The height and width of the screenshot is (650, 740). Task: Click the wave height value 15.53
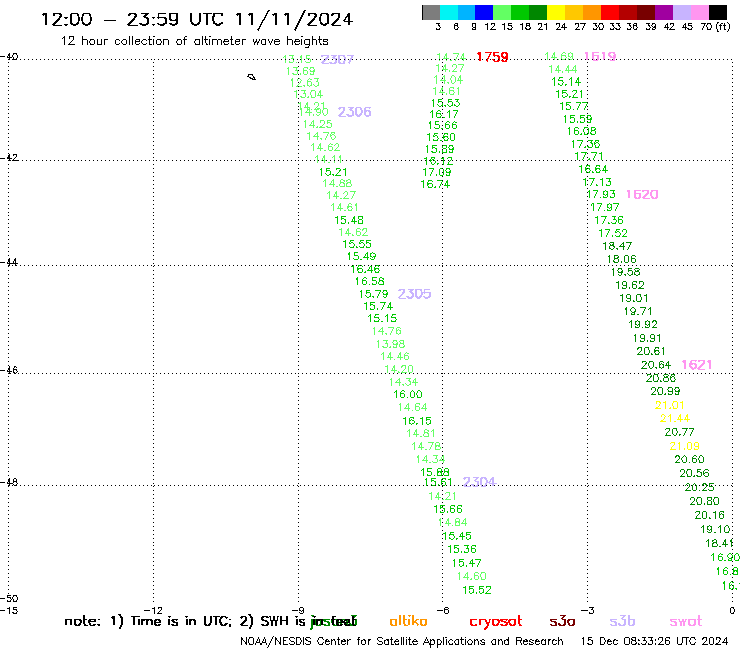tap(446, 103)
